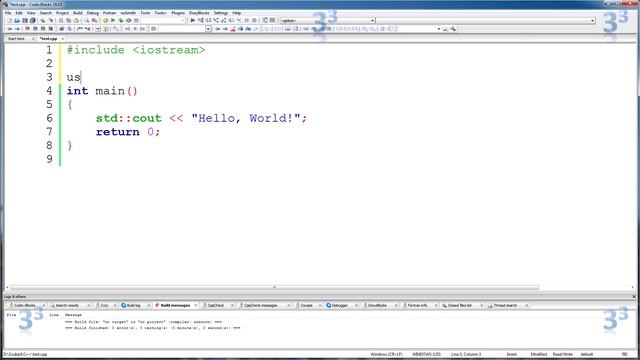Click the Redo toolbar icon
The image size is (640, 360).
pyautogui.click(x=51, y=20)
